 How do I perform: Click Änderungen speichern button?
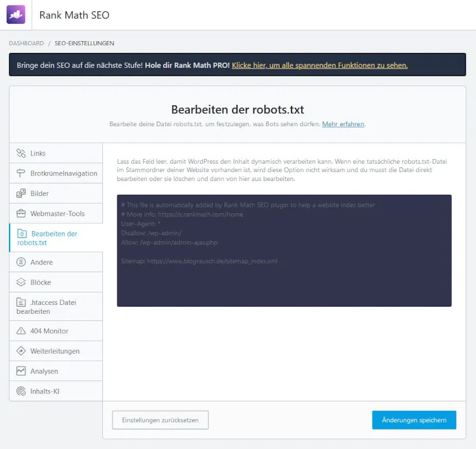coord(414,420)
